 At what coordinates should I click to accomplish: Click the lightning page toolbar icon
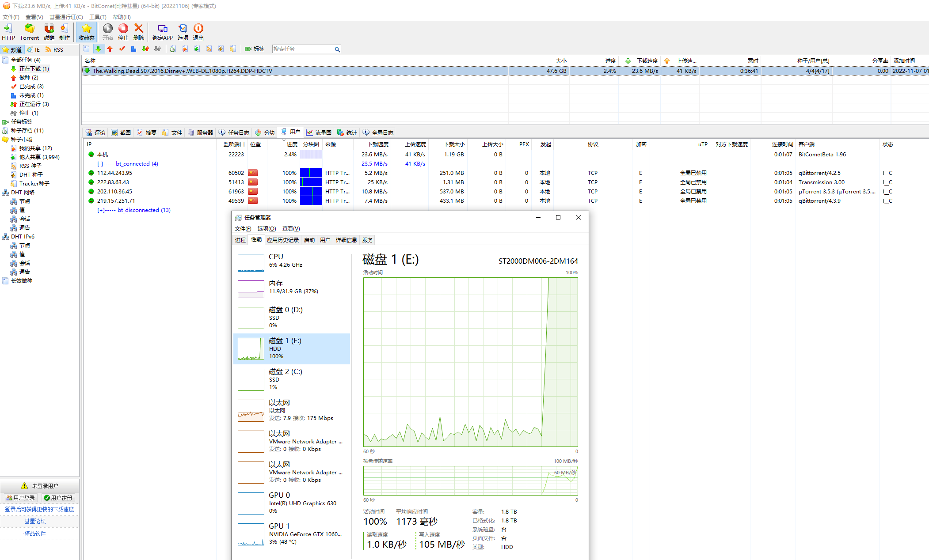pos(221,49)
